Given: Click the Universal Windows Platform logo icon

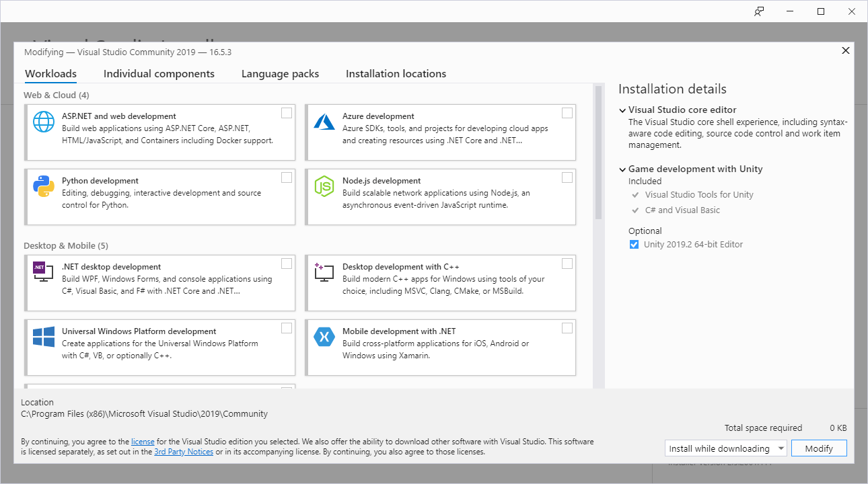Looking at the screenshot, I should [x=44, y=337].
